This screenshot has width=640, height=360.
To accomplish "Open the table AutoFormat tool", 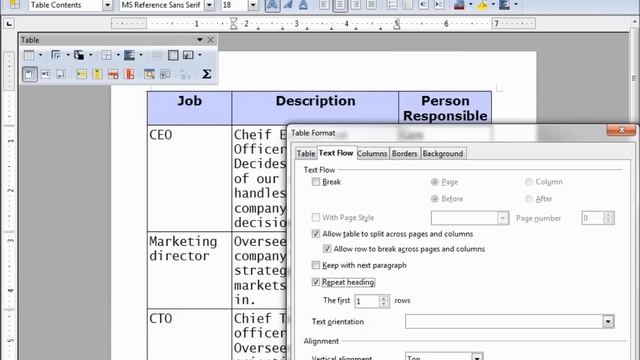I will coord(149,74).
